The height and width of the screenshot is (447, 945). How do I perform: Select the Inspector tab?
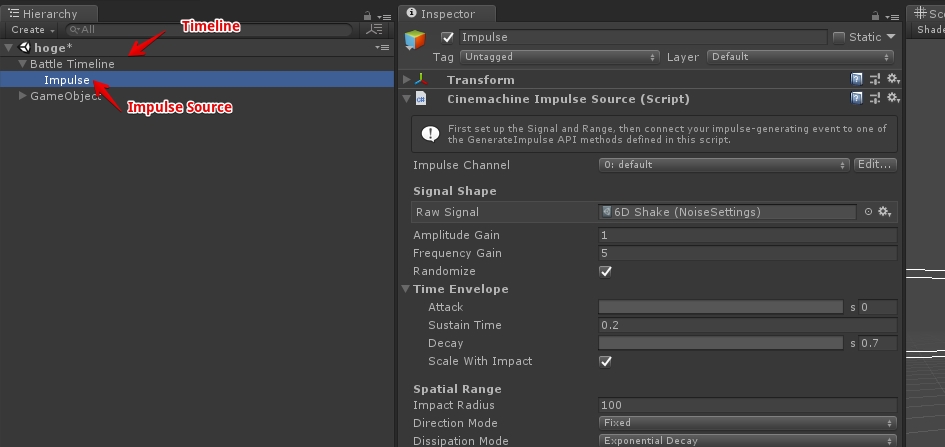pos(447,14)
